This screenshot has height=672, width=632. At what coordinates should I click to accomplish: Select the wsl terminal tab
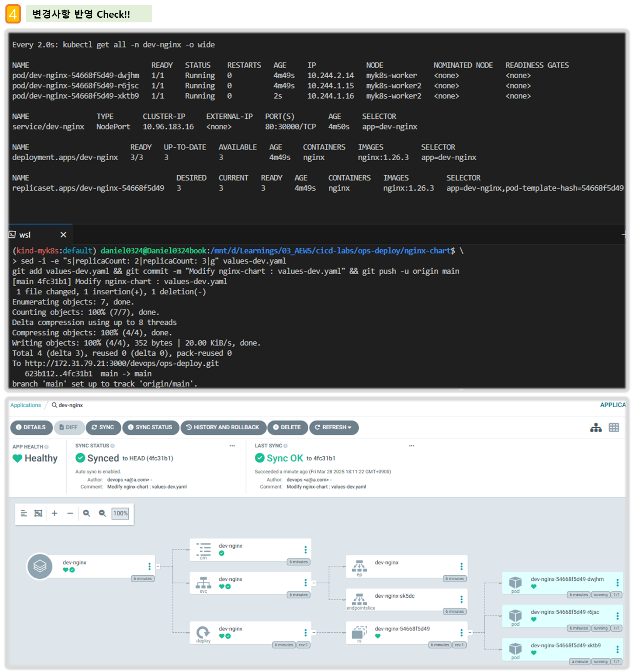click(x=40, y=235)
